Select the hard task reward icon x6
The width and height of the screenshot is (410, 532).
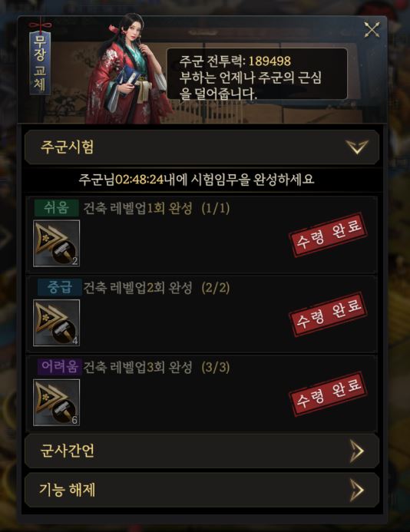pos(56,402)
